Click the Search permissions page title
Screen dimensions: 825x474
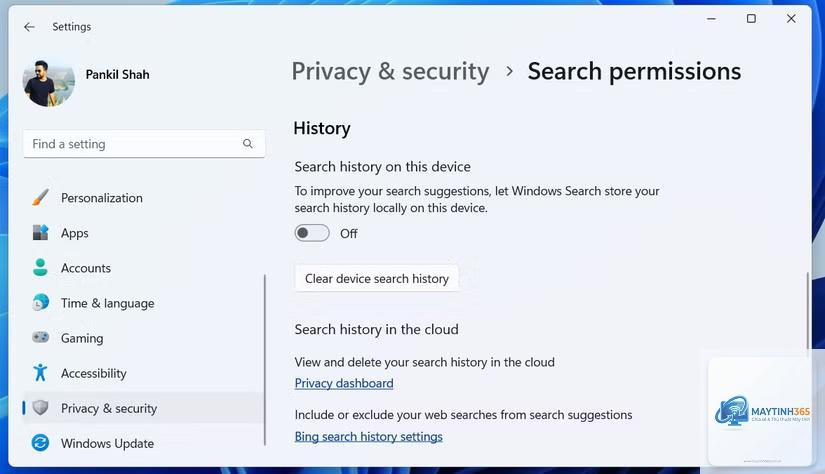click(634, 72)
